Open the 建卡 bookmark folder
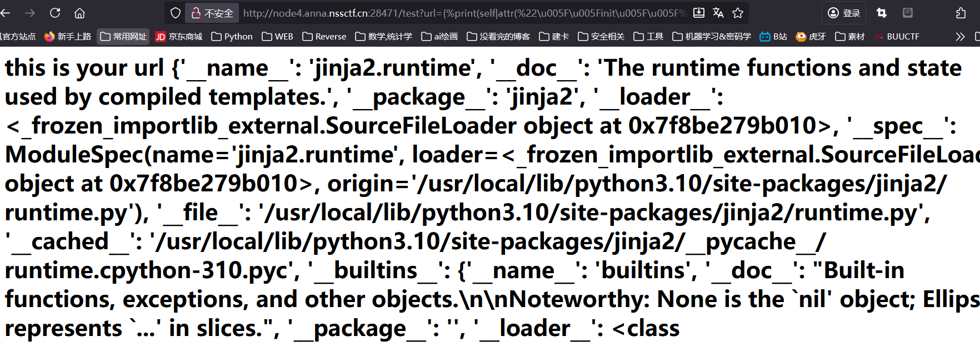The height and width of the screenshot is (346, 980). coord(554,36)
